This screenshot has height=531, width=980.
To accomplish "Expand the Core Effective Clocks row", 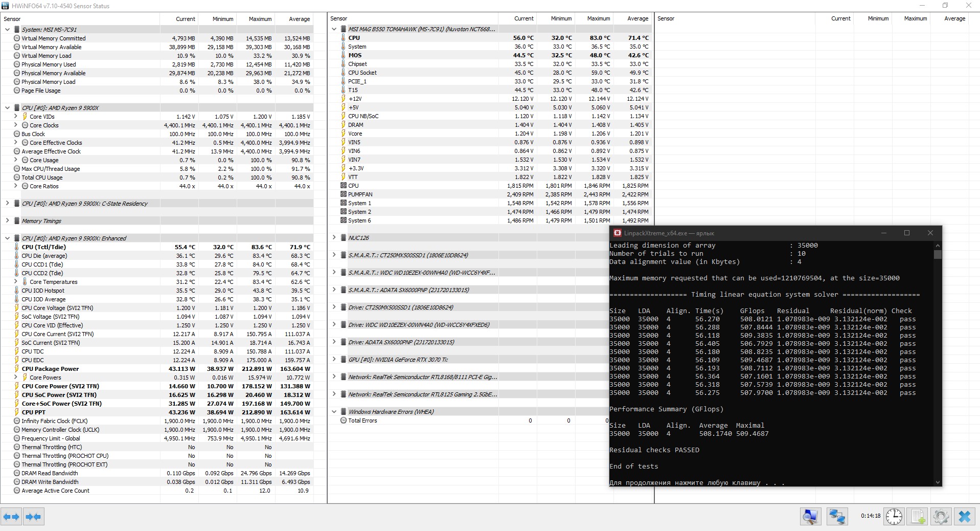I will [16, 143].
